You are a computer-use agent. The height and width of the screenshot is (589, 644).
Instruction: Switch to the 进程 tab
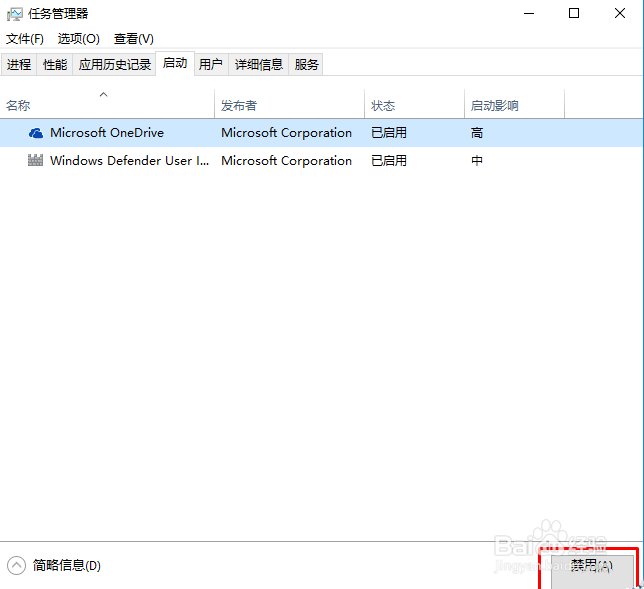pos(19,64)
